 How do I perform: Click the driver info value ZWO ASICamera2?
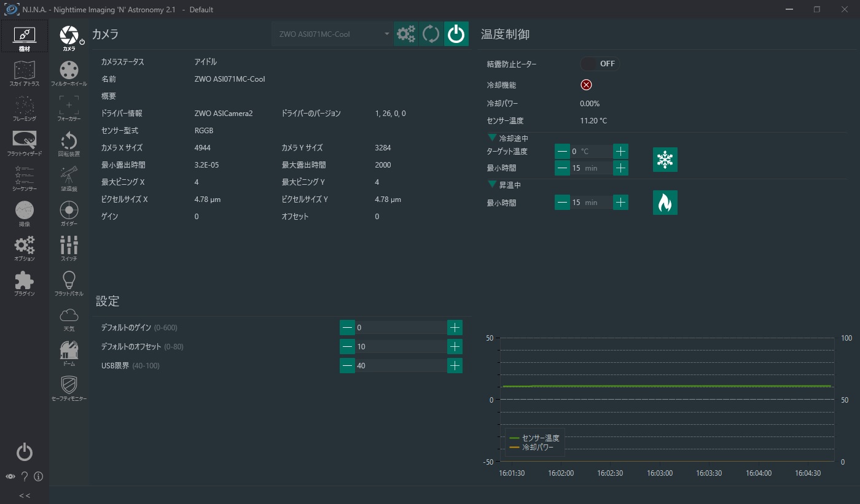[x=224, y=114]
